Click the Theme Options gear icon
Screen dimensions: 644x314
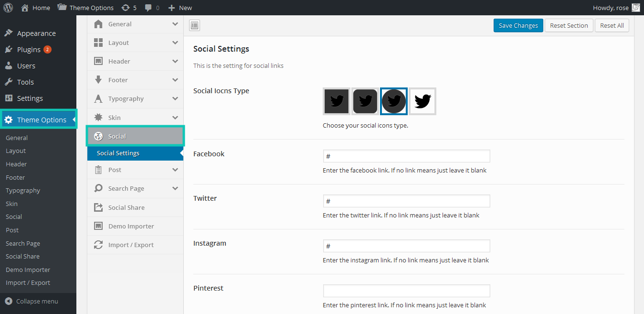[9, 119]
